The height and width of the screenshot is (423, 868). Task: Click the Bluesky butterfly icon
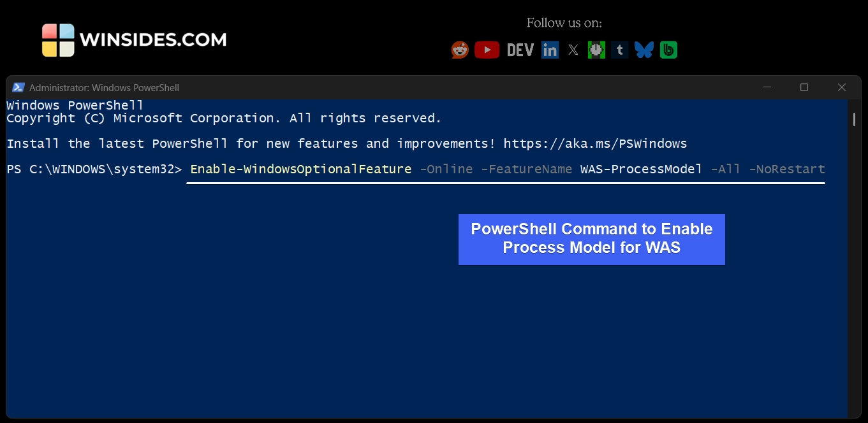coord(644,49)
